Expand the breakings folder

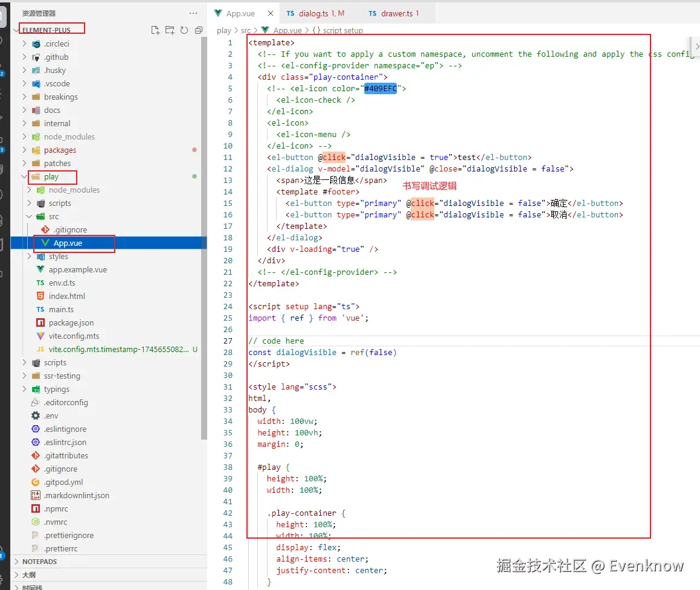(25, 97)
